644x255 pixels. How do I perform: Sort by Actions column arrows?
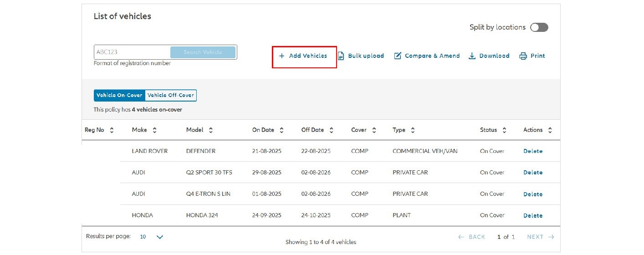(x=550, y=130)
